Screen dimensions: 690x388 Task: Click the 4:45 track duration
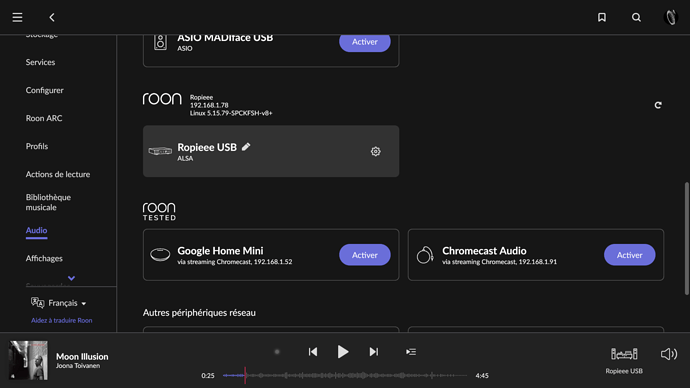point(482,376)
